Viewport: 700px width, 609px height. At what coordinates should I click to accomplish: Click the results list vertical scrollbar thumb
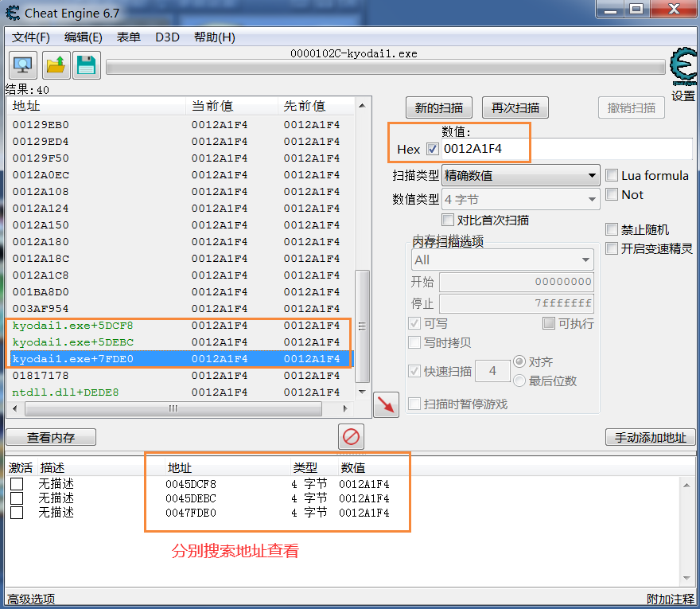pos(362,326)
